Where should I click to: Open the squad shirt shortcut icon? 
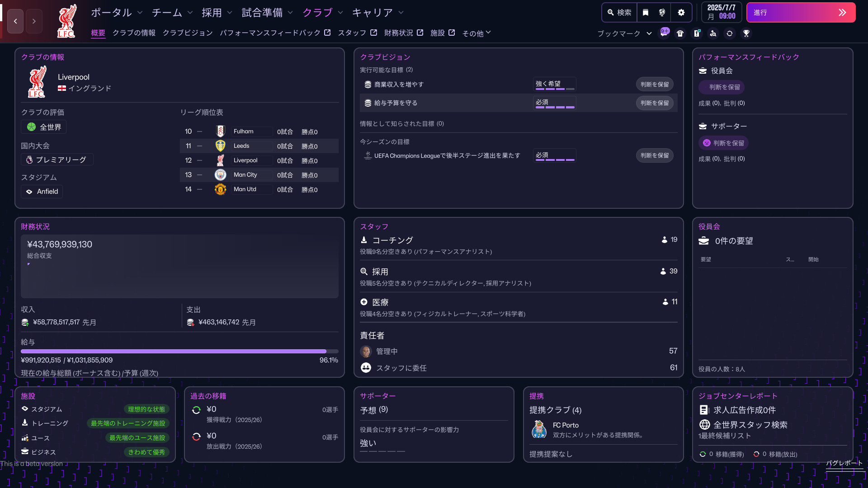click(x=680, y=33)
